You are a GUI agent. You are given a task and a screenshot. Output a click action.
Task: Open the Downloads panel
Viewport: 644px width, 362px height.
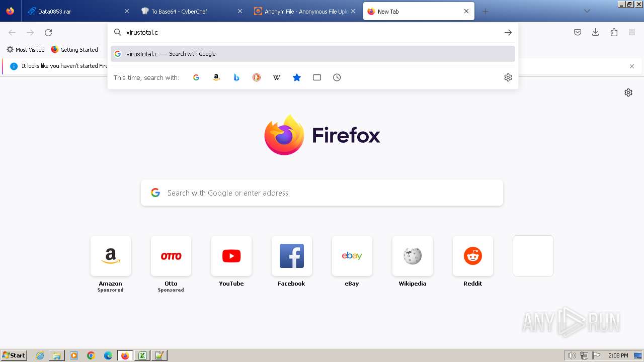[596, 32]
